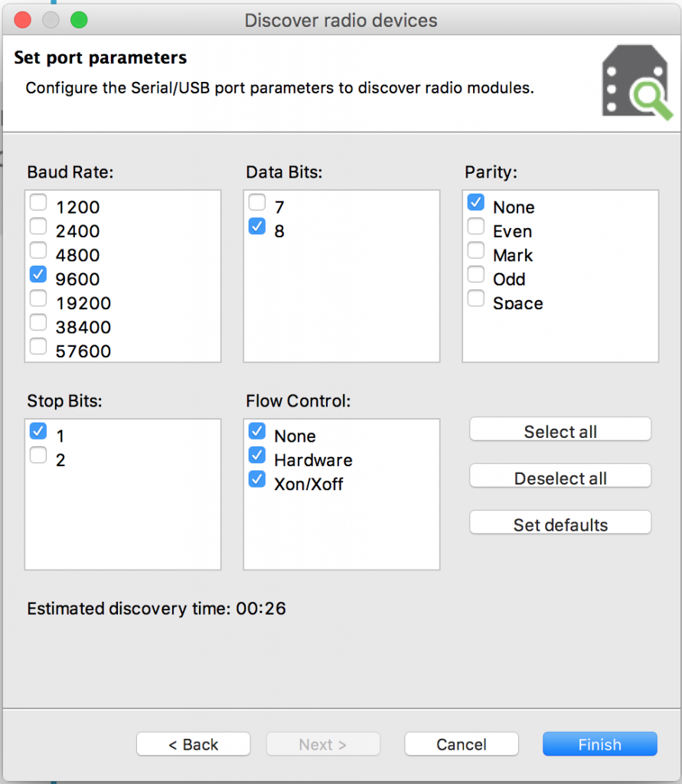This screenshot has height=784, width=682.
Task: Click the Deselect all button
Action: (x=560, y=475)
